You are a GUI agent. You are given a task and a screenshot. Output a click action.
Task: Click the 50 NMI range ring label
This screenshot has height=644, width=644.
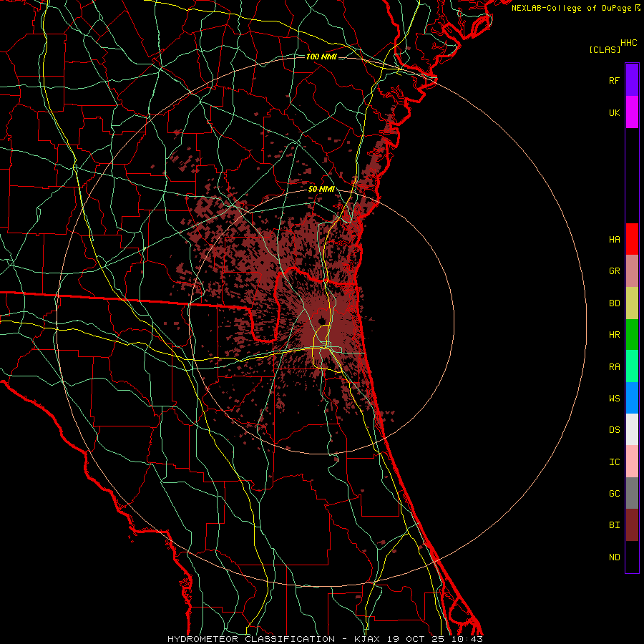coord(321,190)
